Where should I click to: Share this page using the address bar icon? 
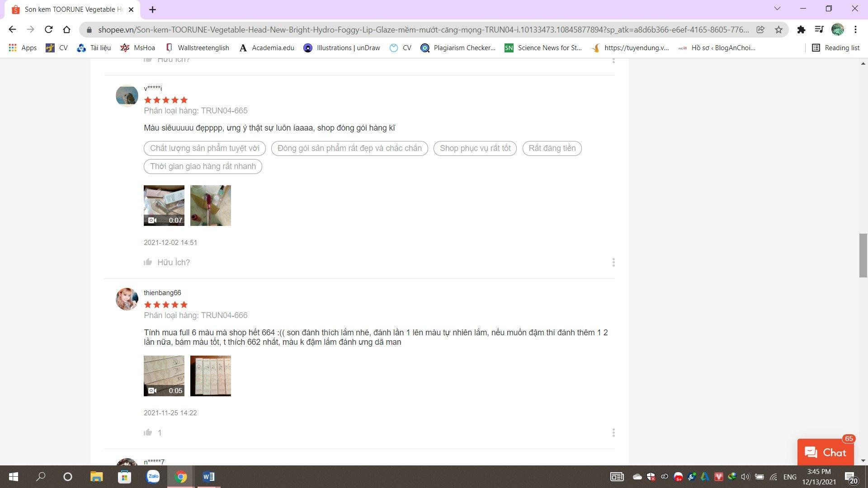pos(760,30)
